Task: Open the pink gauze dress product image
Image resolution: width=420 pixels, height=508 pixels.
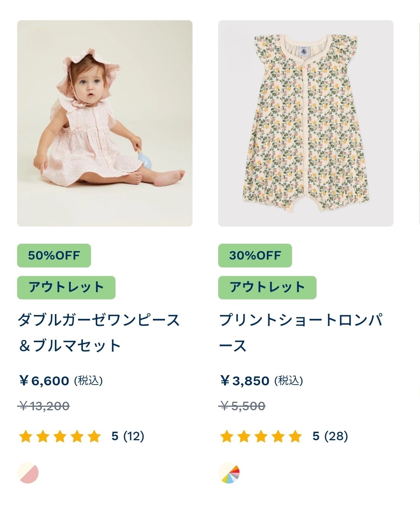Action: click(x=105, y=123)
